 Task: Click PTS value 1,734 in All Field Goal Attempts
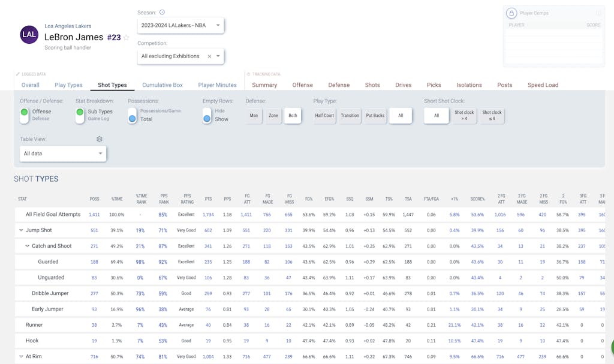point(208,215)
